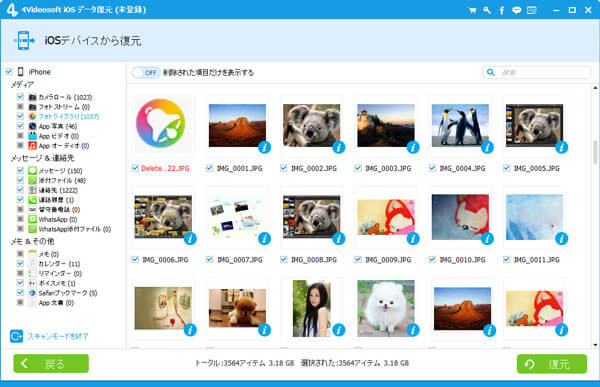Show info for IMG_0011.JPG
The height and width of the screenshot is (387, 600).
[x=561, y=238]
